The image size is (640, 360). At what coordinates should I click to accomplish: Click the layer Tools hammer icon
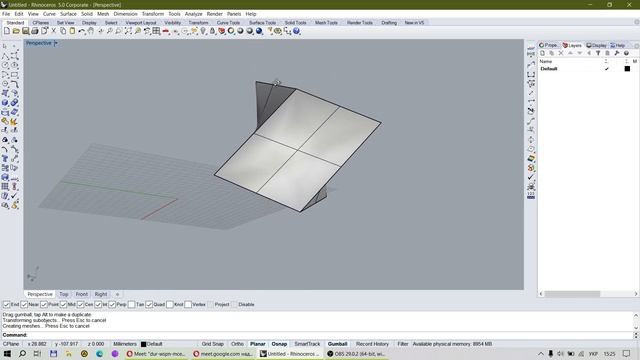point(617,53)
